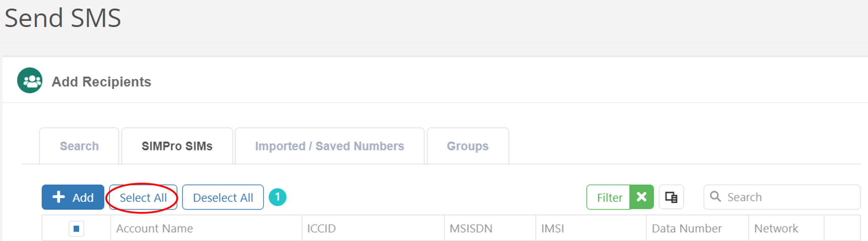Click the copy/columns icon next to Filter
Image resolution: width=868 pixels, height=241 pixels.
(671, 197)
